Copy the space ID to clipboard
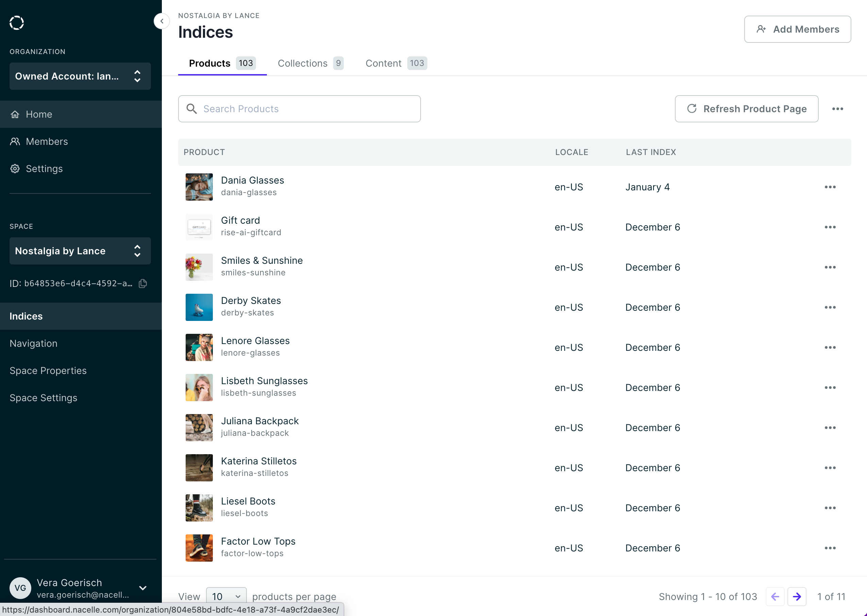867x616 pixels. coord(143,283)
